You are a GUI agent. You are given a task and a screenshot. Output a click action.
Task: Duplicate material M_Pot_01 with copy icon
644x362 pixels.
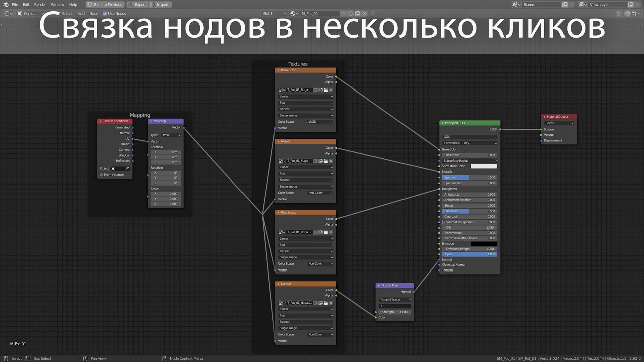click(358, 13)
